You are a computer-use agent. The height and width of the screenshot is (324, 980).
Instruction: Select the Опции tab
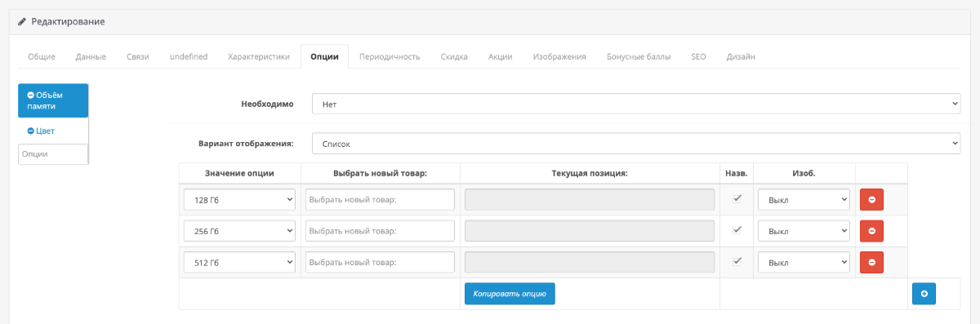324,56
